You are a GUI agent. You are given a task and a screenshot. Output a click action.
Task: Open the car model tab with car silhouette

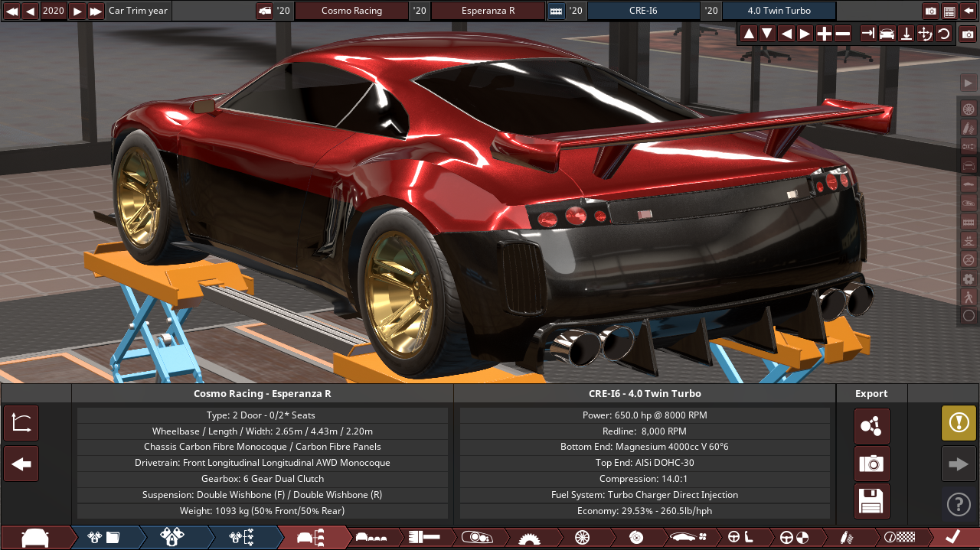(x=35, y=538)
